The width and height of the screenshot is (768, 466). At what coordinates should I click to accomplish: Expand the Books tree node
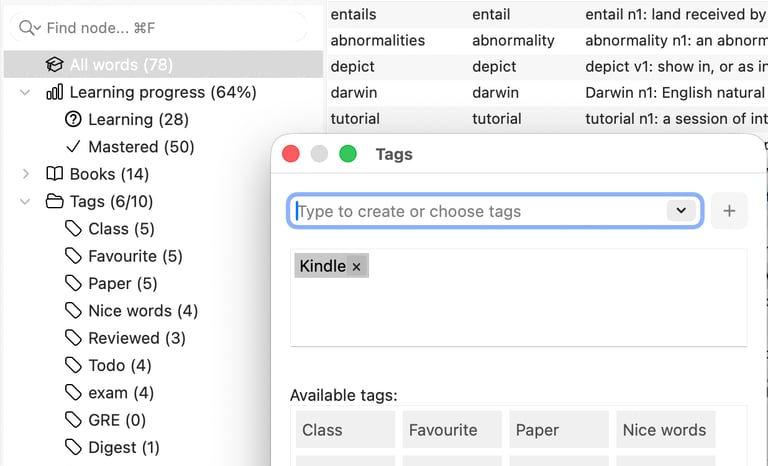pyautogui.click(x=26, y=174)
